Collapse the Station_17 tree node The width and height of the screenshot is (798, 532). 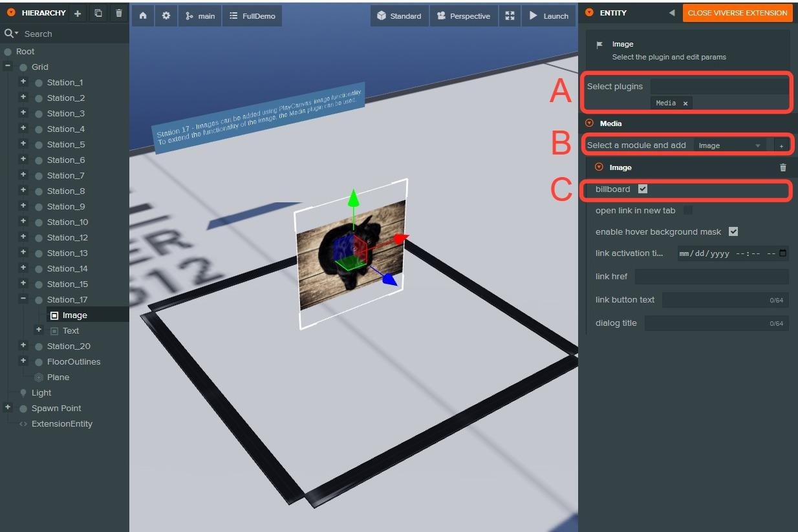23,299
